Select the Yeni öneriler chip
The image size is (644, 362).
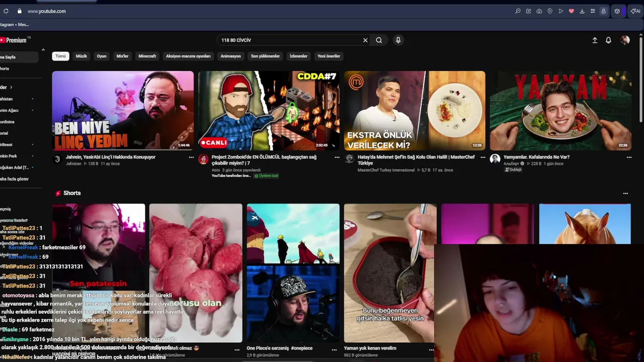pyautogui.click(x=329, y=56)
